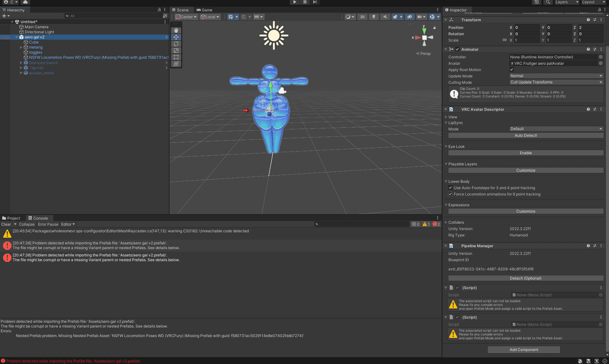The image size is (609, 364).
Task: Select the Hand view tool
Action: 176,30
